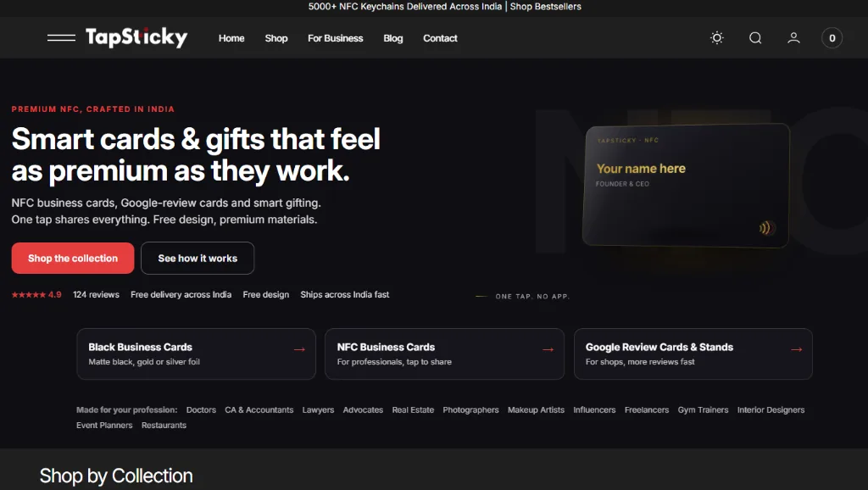The image size is (868, 490).
Task: Go to the Home menu item
Action: [231, 38]
